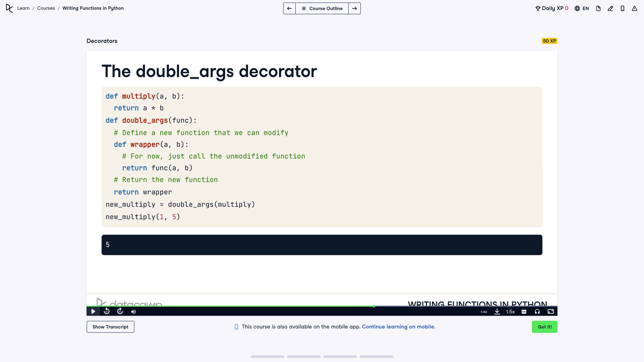Open the 1.5x playback speed menu

510,312
